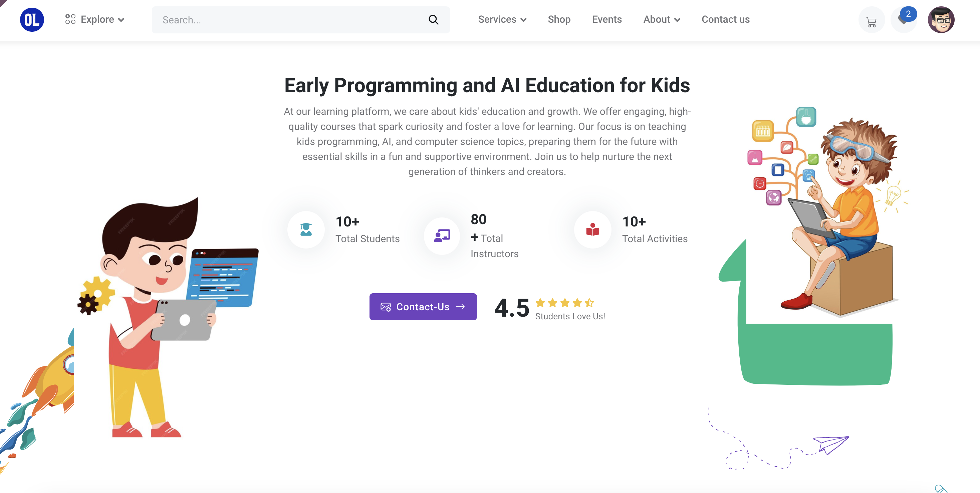The width and height of the screenshot is (980, 493).
Task: Open the Contact us link
Action: pyautogui.click(x=726, y=19)
